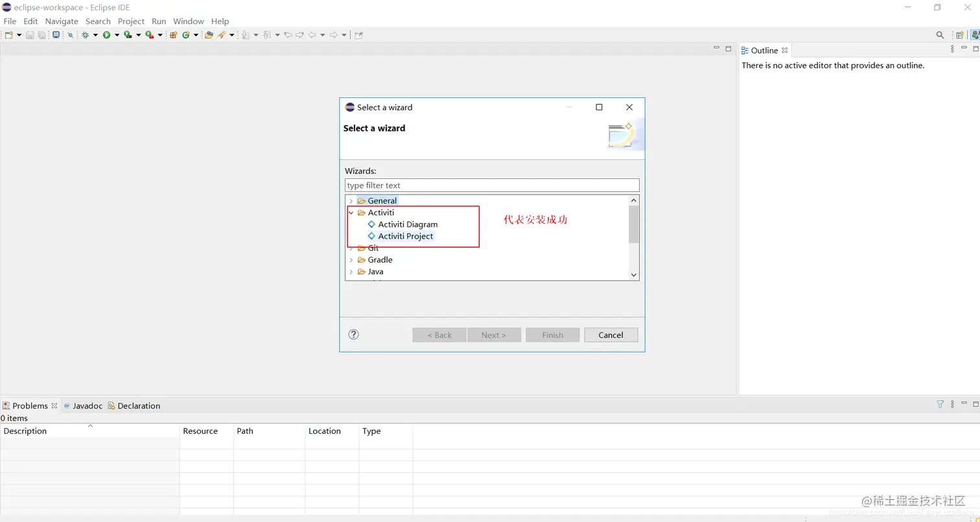Open the New wizard dropdown arrow
This screenshot has height=522, width=980.
click(19, 35)
